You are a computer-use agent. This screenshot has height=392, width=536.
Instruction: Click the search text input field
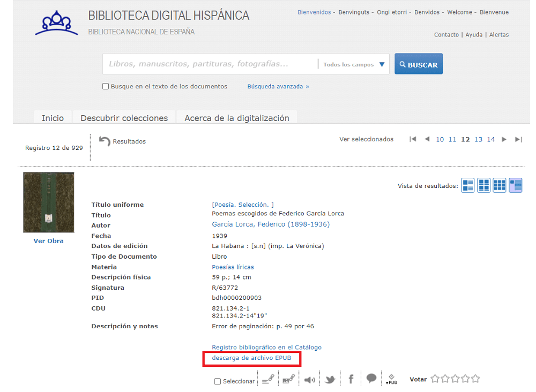[x=210, y=64]
